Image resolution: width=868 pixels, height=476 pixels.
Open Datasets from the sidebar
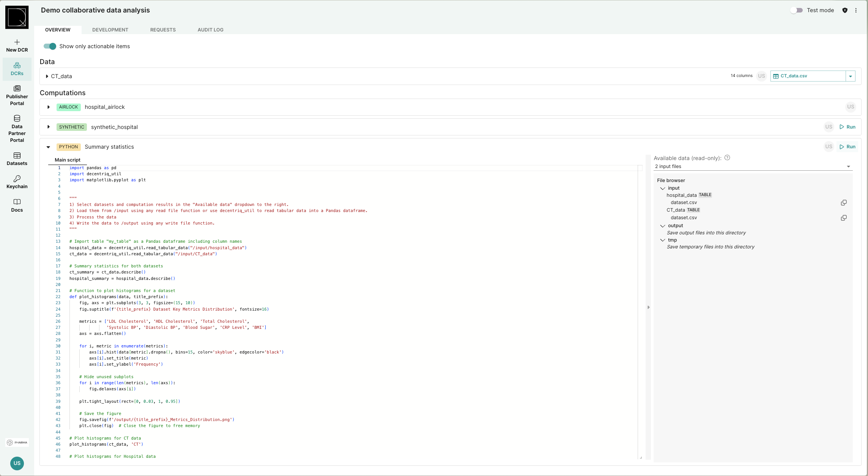coord(17,159)
